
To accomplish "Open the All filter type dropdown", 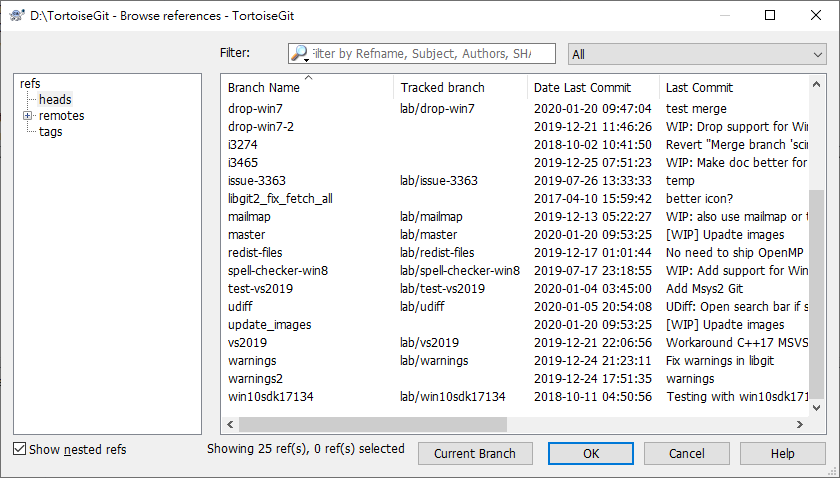I will tap(696, 54).
